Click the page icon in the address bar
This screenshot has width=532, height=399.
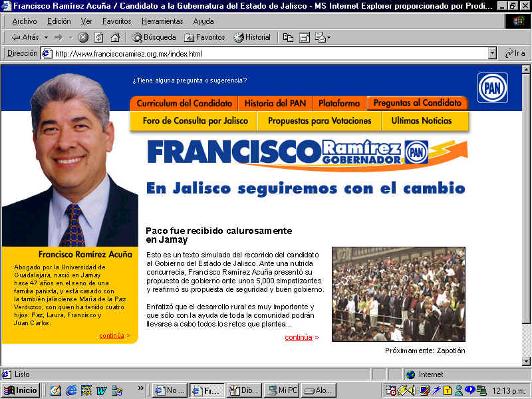click(47, 54)
